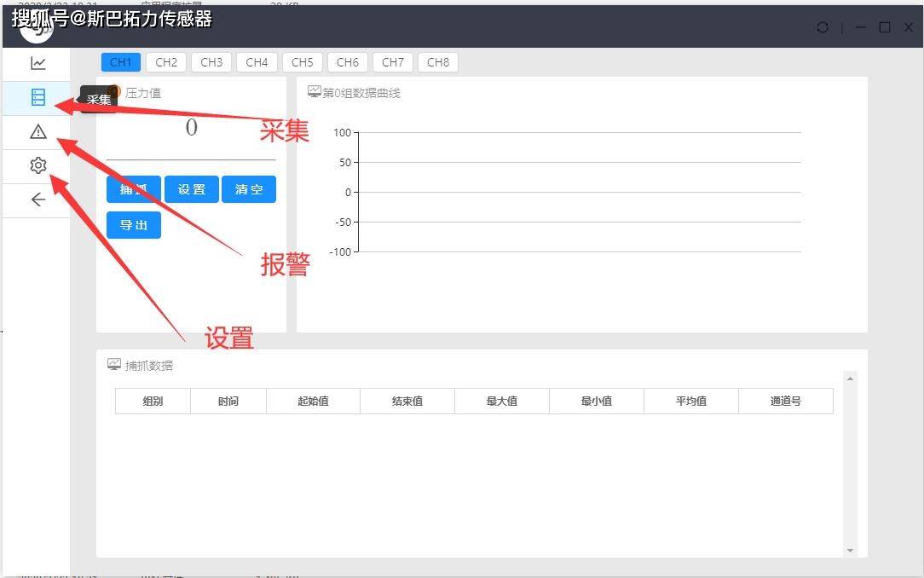Switch to the CH2 channel tab

click(166, 62)
